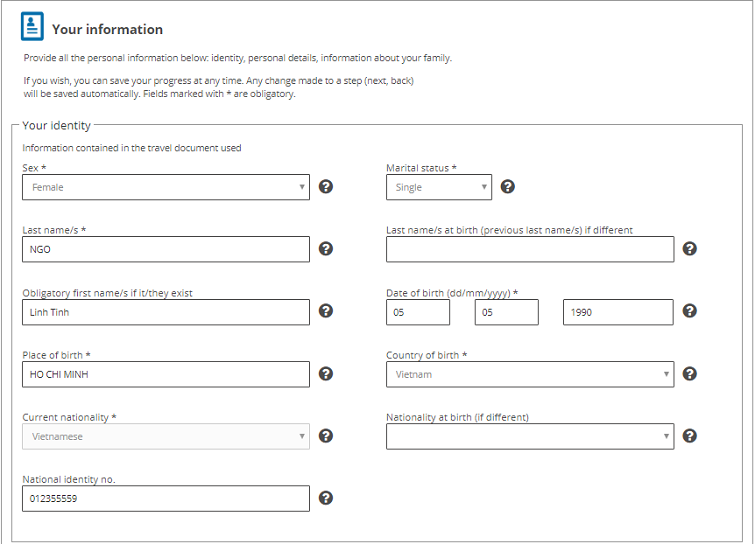This screenshot has height=544, width=755.
Task: Click help icon beside Current nationality
Action: pyautogui.click(x=326, y=436)
